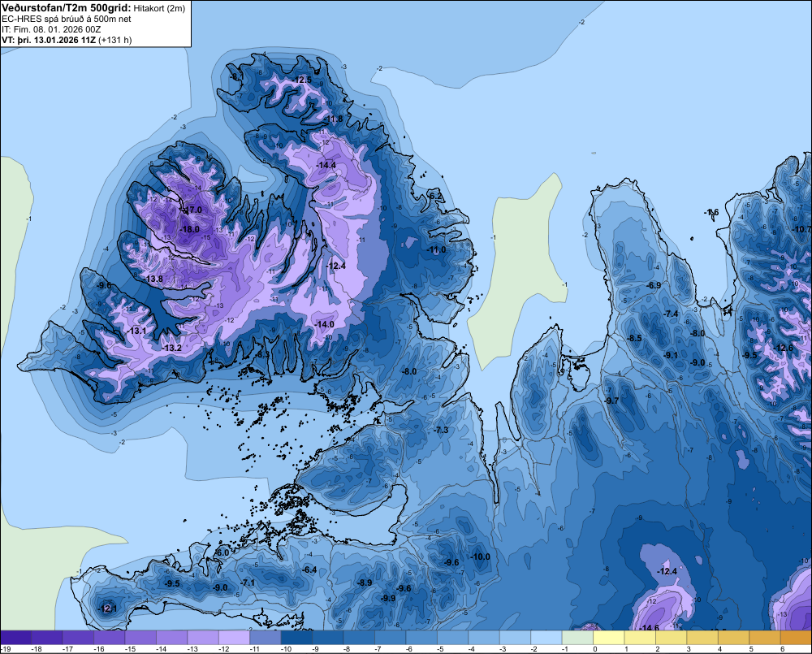The width and height of the screenshot is (812, 654).
Task: Click the -12.5 temperature label
Action: (302, 80)
